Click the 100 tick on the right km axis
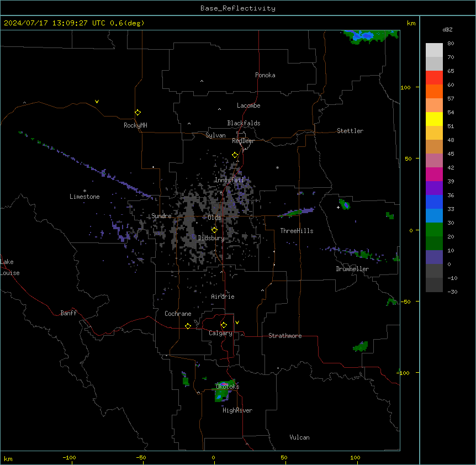 click(x=405, y=87)
